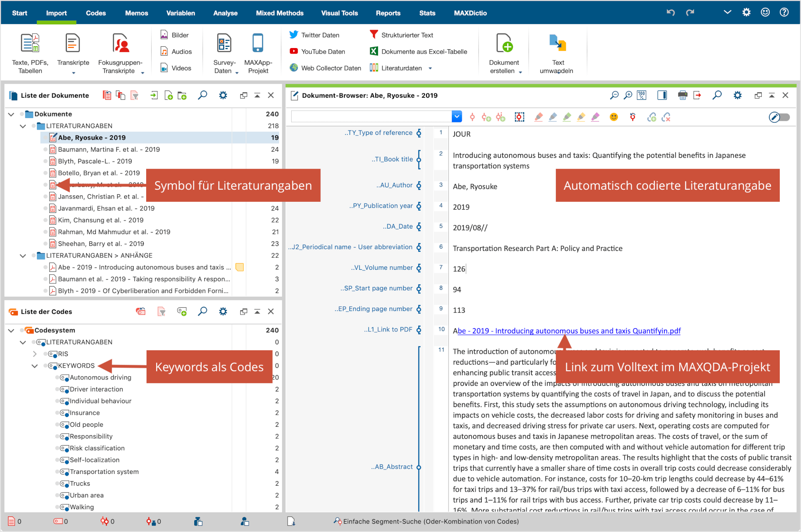This screenshot has width=801, height=532.
Task: Toggle activation of Trucks code
Action: [57, 484]
